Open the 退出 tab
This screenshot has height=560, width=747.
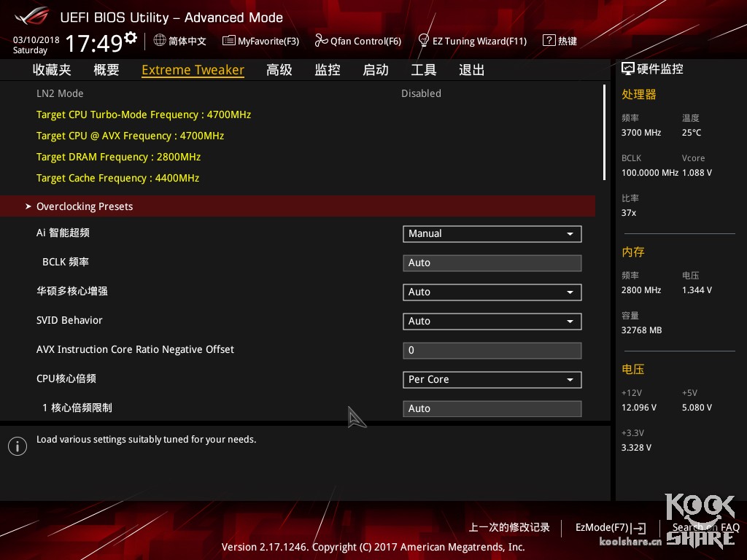472,70
